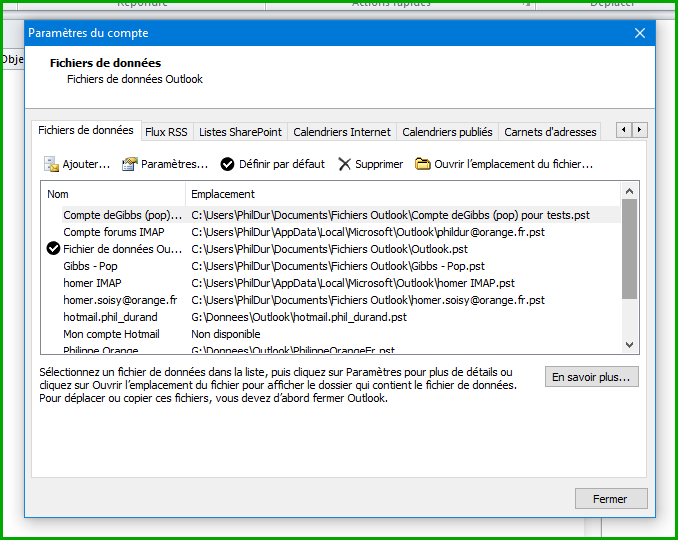Click the G:\Donnees\Outlook\hotmail.phil_durand.pst path
Screen dimensions: 678x540
click(x=299, y=317)
